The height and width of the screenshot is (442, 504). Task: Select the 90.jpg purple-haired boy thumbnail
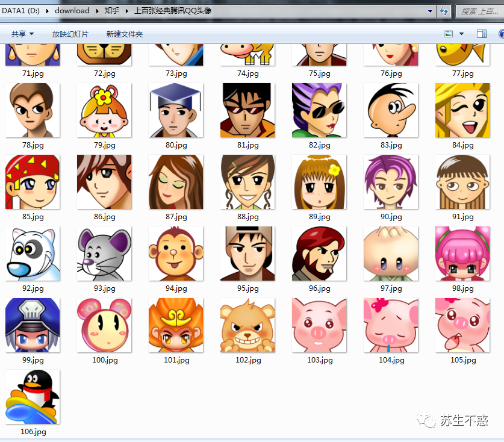click(x=391, y=182)
